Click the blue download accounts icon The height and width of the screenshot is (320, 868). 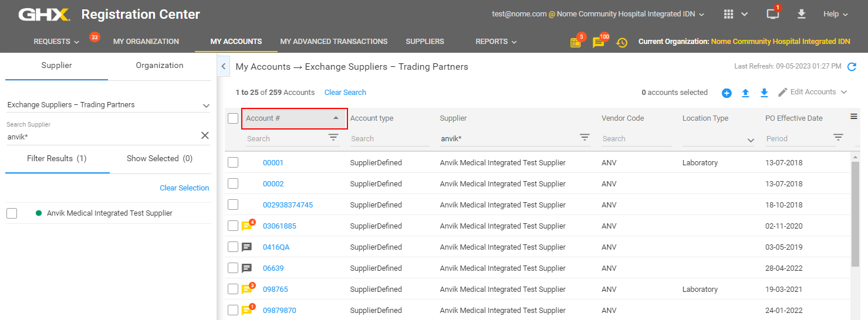(x=764, y=93)
